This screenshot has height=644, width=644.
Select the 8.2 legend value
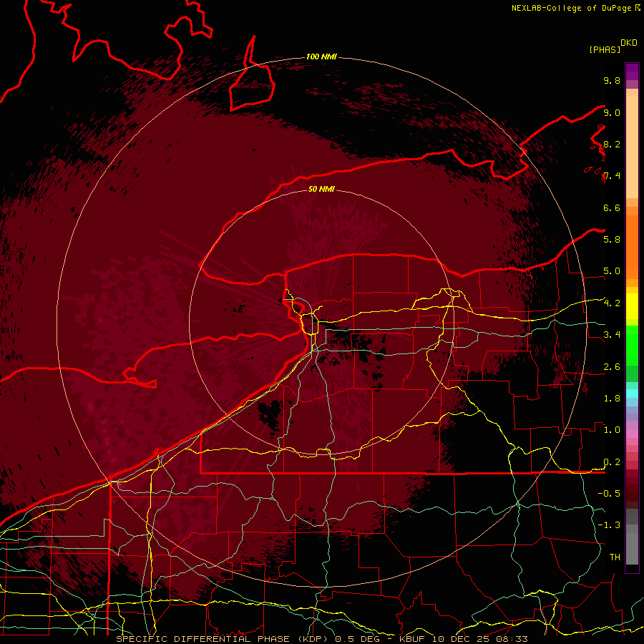[612, 144]
